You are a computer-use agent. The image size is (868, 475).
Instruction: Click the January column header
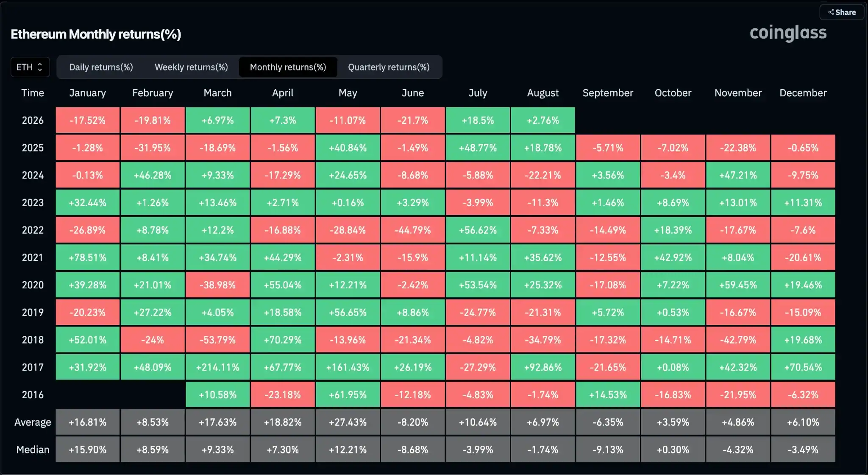[x=88, y=93]
